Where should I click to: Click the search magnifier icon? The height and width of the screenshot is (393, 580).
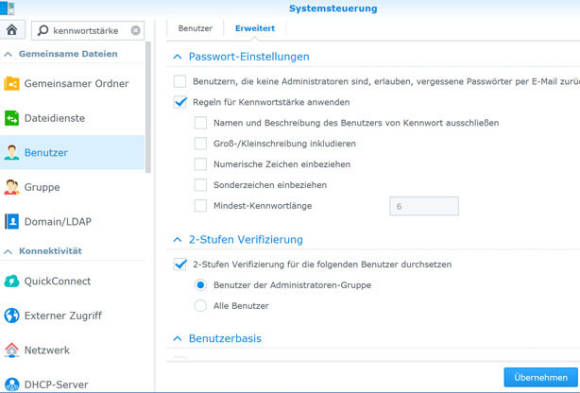(43, 30)
